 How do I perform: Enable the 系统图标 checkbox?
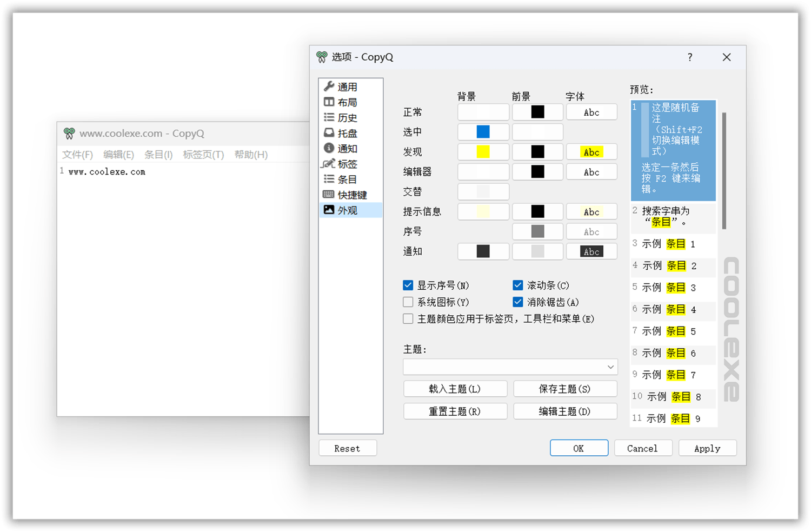click(408, 302)
